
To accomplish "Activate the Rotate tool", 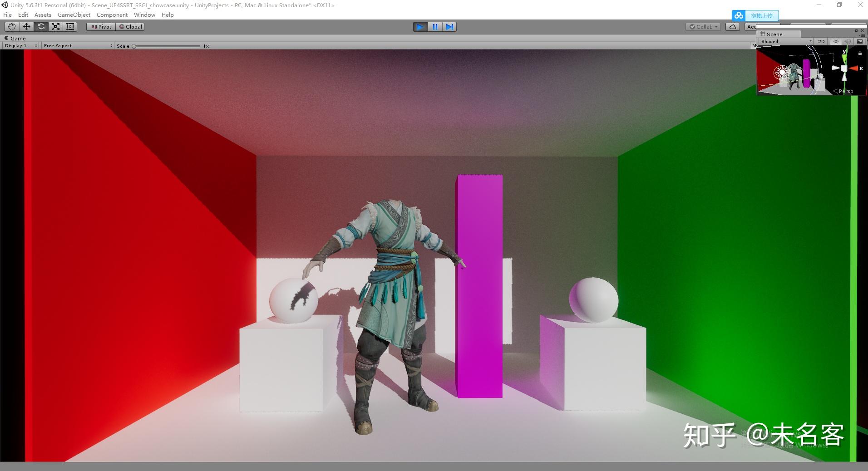I will pos(41,27).
